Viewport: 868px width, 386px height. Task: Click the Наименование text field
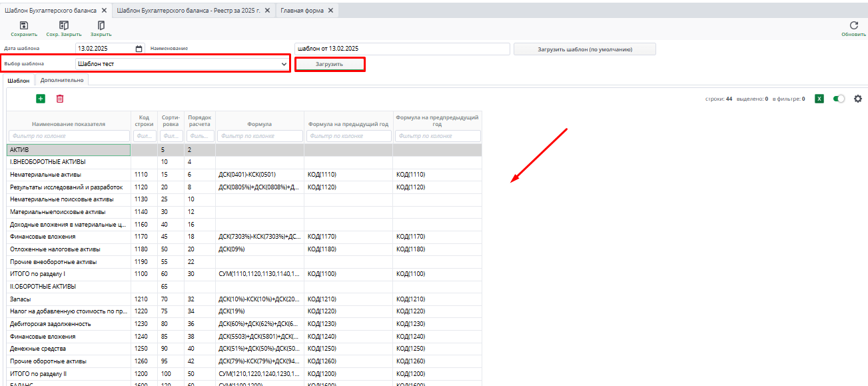pyautogui.click(x=402, y=49)
